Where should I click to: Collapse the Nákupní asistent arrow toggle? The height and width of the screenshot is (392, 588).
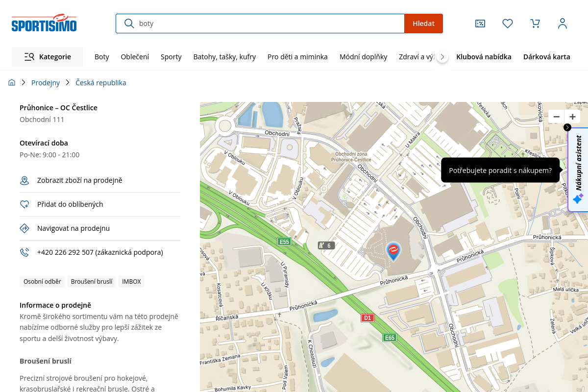(x=567, y=127)
